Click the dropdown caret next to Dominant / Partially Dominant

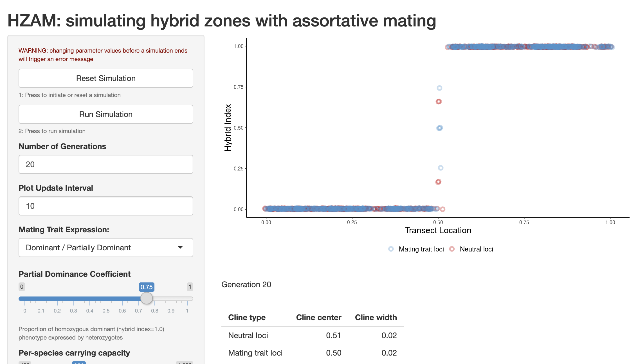[x=180, y=248]
